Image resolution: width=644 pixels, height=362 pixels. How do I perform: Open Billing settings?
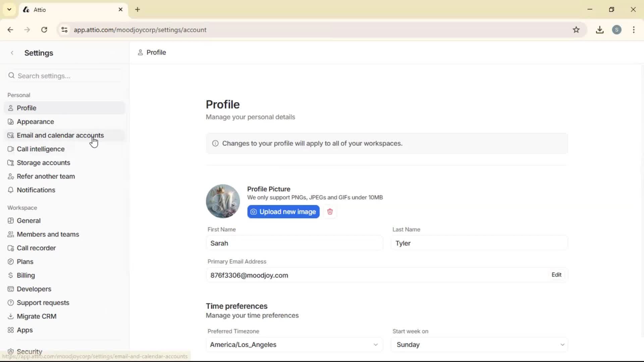click(x=65, y=276)
